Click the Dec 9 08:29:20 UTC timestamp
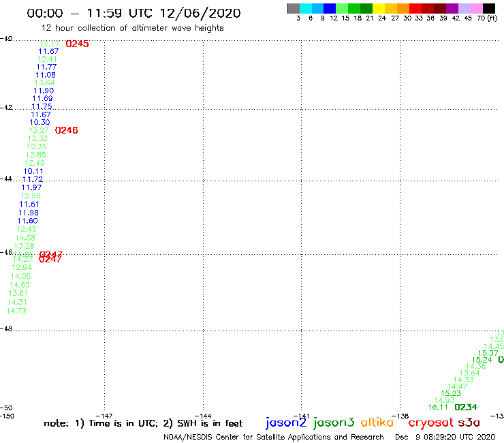The width and height of the screenshot is (504, 443). [445, 437]
